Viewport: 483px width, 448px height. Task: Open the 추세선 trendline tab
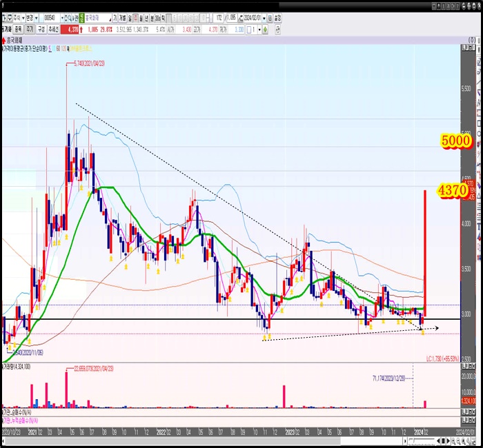pos(53,30)
